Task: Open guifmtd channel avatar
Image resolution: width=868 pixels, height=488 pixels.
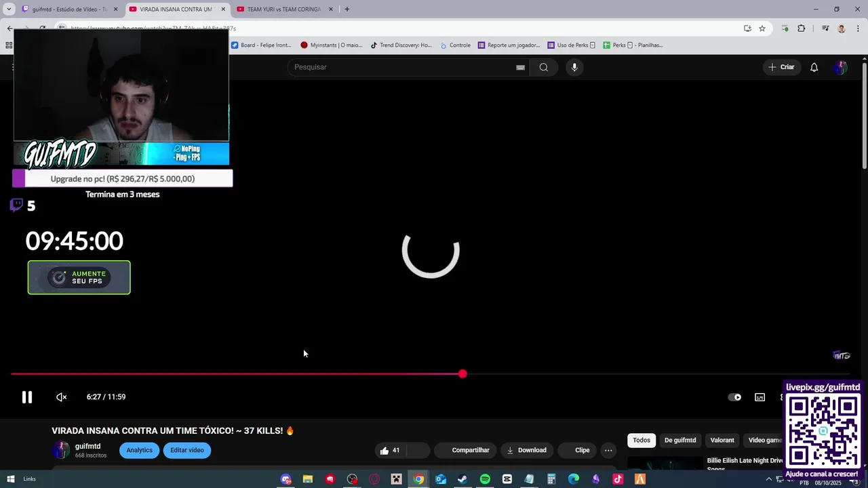Action: (61, 450)
